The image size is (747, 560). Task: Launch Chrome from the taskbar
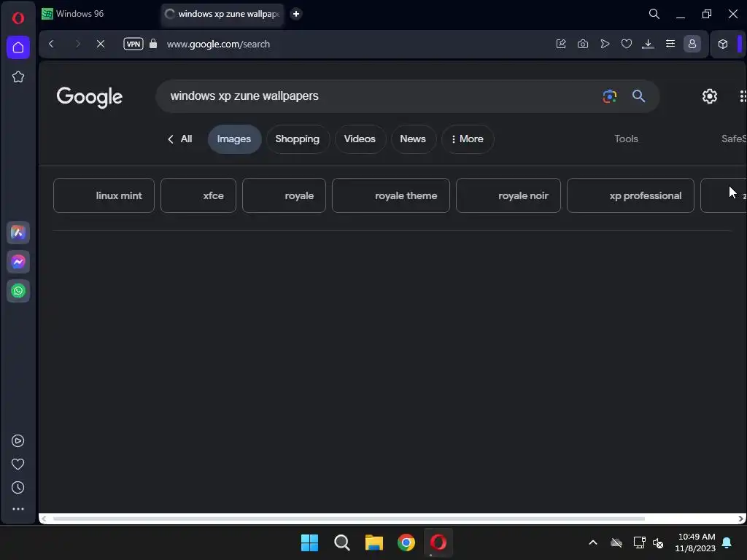click(x=406, y=542)
